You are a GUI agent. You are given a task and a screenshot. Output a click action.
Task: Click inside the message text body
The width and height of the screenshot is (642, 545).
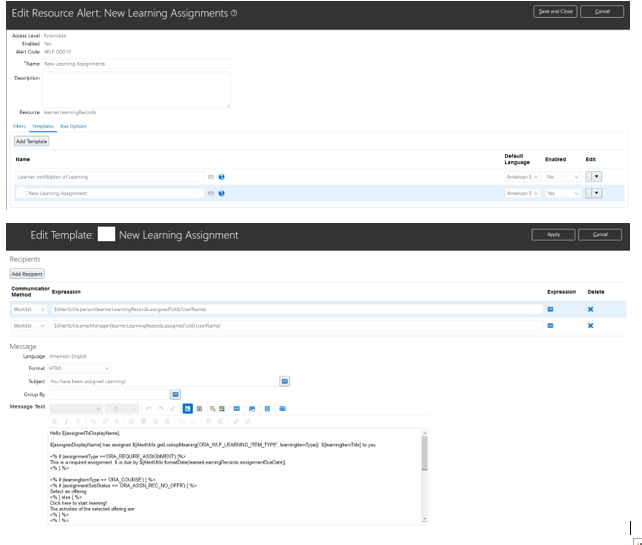[x=234, y=476]
